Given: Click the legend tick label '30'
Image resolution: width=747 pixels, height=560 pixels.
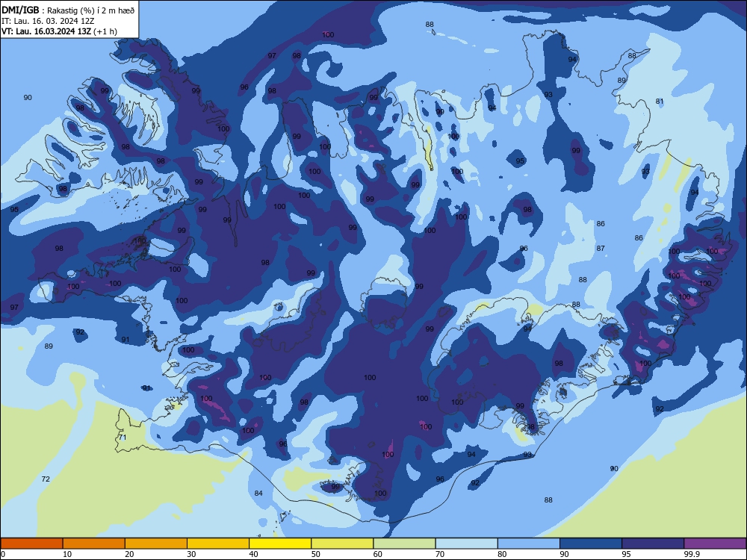Looking at the screenshot, I should (x=191, y=554).
